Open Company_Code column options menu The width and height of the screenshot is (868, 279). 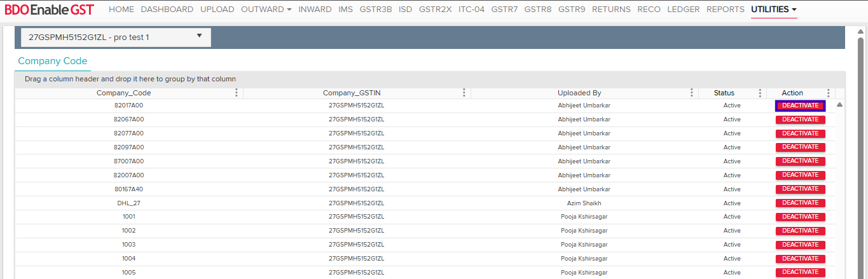(x=237, y=93)
